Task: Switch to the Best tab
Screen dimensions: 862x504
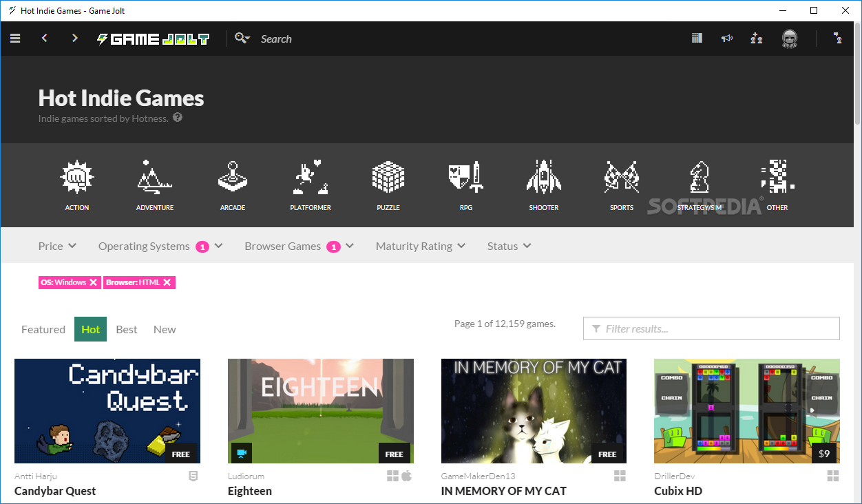Action: click(x=127, y=329)
